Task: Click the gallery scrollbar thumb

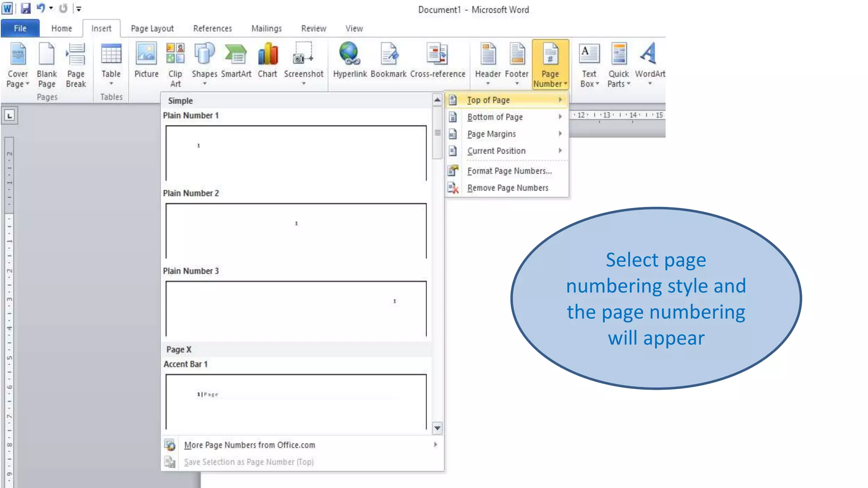Action: (x=437, y=133)
